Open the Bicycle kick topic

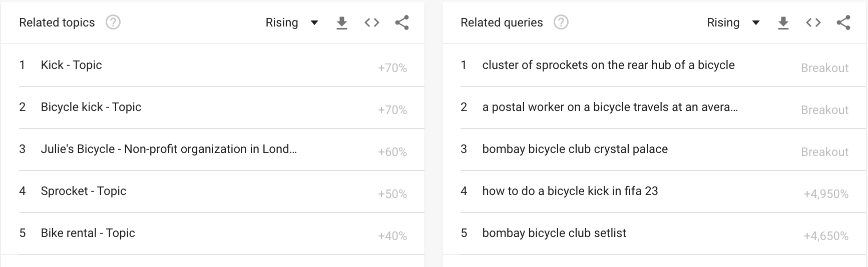click(91, 107)
